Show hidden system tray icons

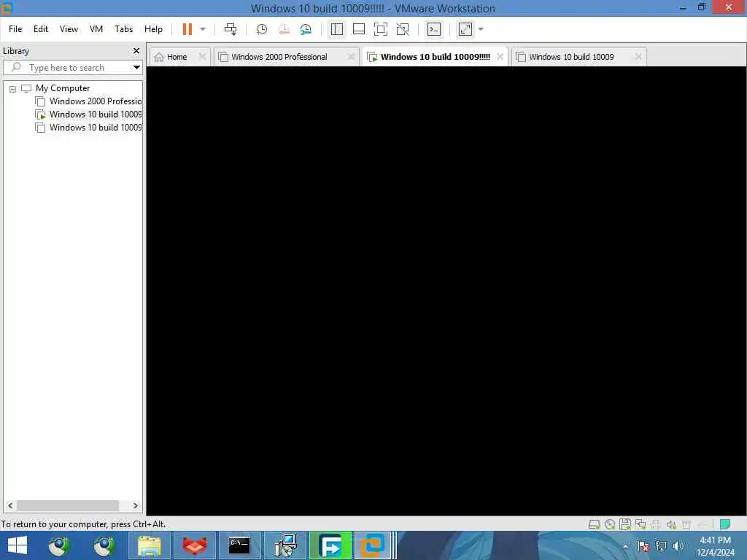click(x=625, y=546)
